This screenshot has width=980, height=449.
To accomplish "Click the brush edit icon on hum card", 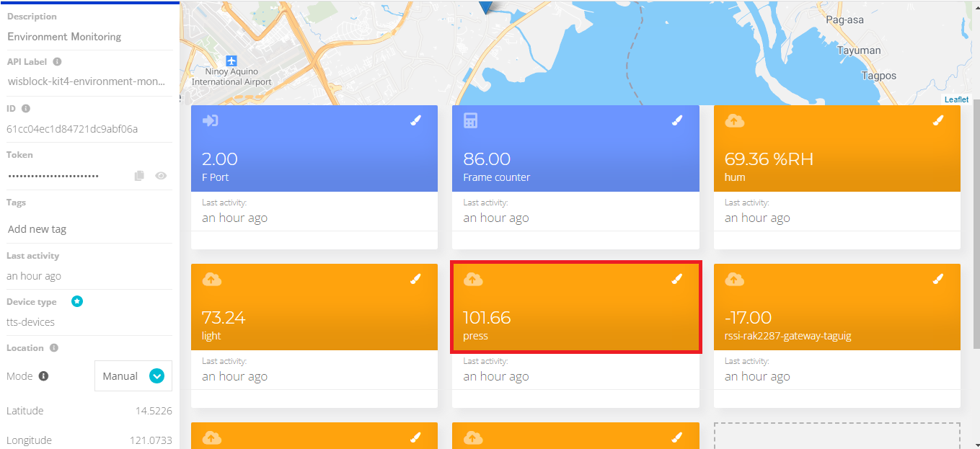I will 937,121.
